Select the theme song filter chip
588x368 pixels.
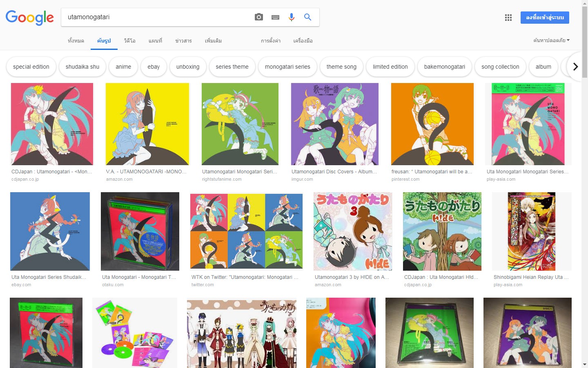[341, 67]
